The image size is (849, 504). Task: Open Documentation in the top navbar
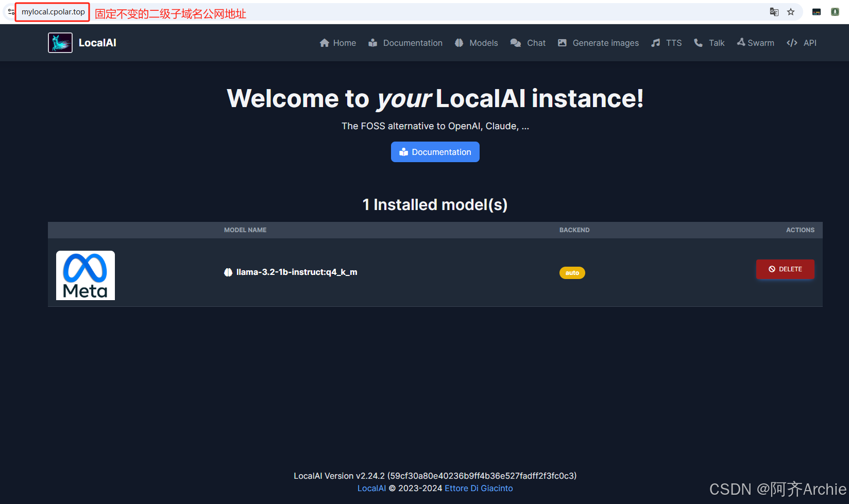[x=405, y=43]
